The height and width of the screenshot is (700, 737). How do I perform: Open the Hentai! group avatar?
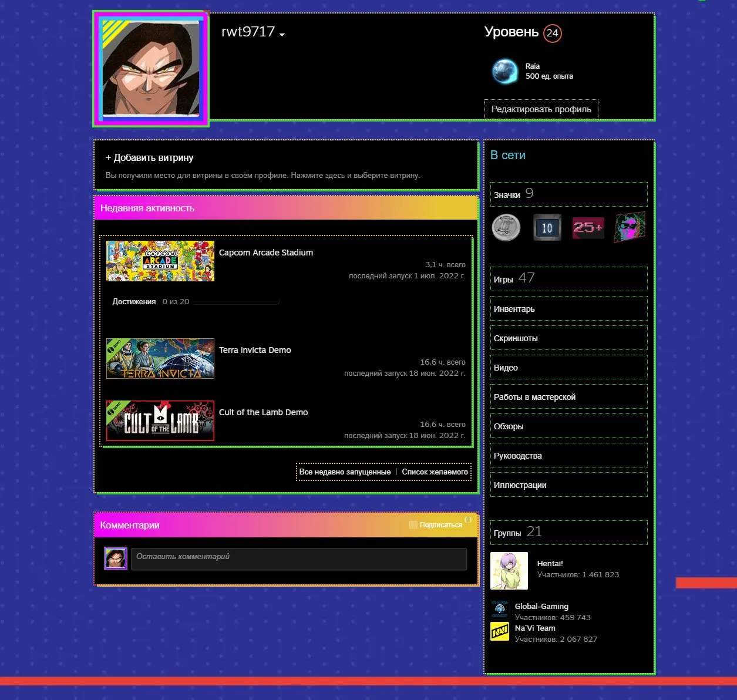click(x=509, y=571)
